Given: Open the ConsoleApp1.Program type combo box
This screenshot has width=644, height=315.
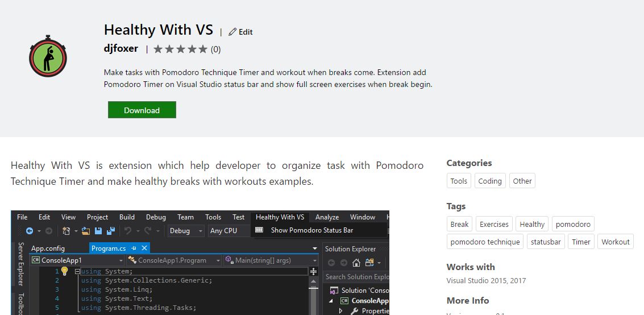Looking at the screenshot, I should (x=174, y=260).
